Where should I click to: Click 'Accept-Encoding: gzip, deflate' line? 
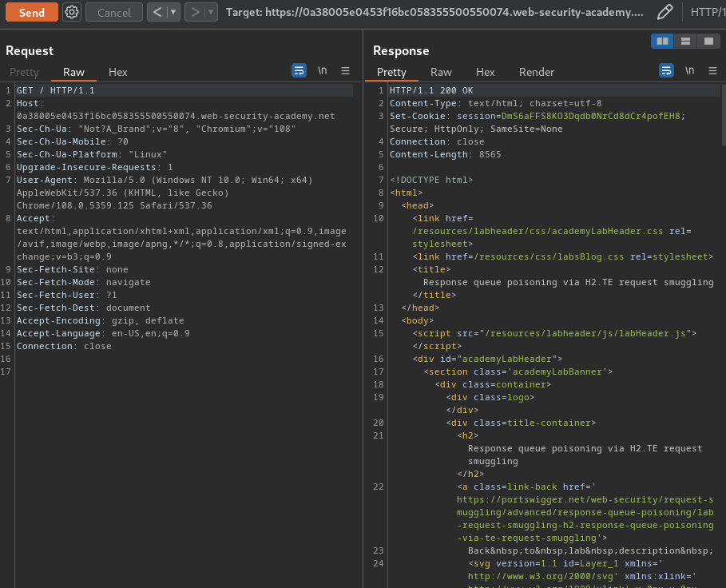click(x=101, y=320)
